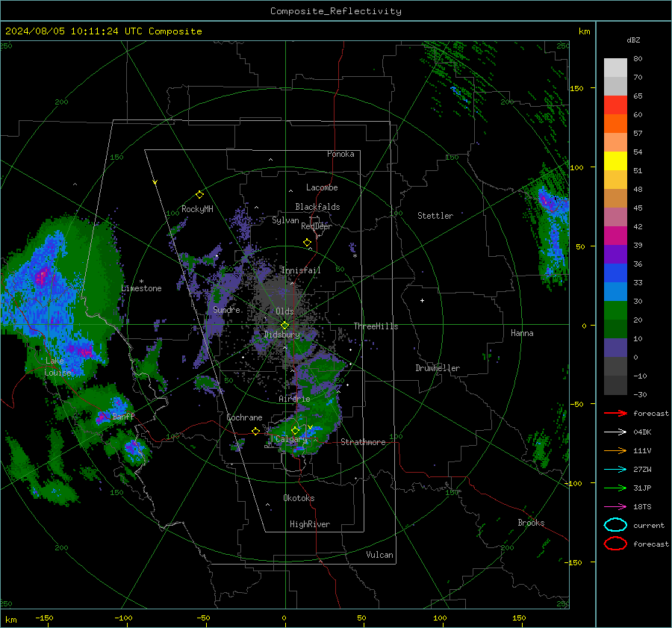
Task: Click the Innisfail city label
Action: (x=301, y=270)
